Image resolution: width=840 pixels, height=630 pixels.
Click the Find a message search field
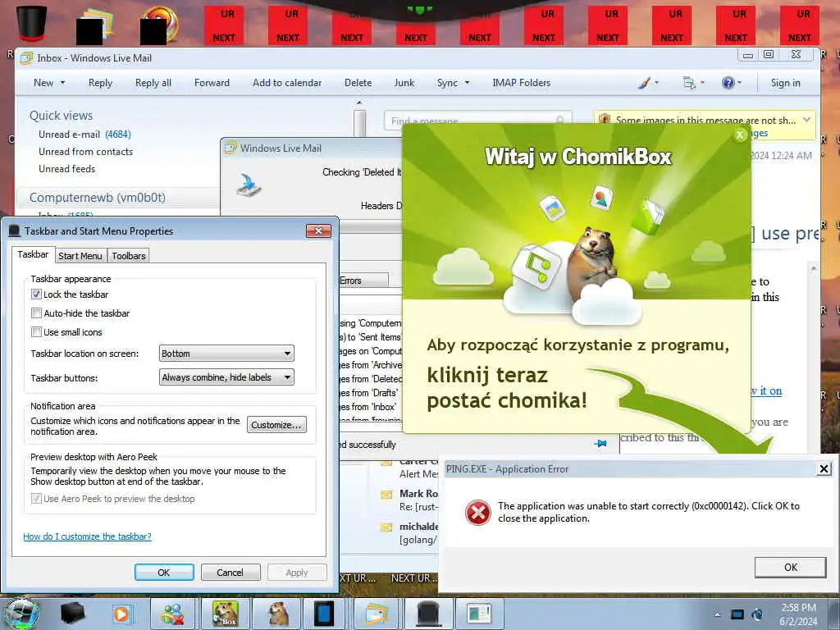click(x=478, y=121)
